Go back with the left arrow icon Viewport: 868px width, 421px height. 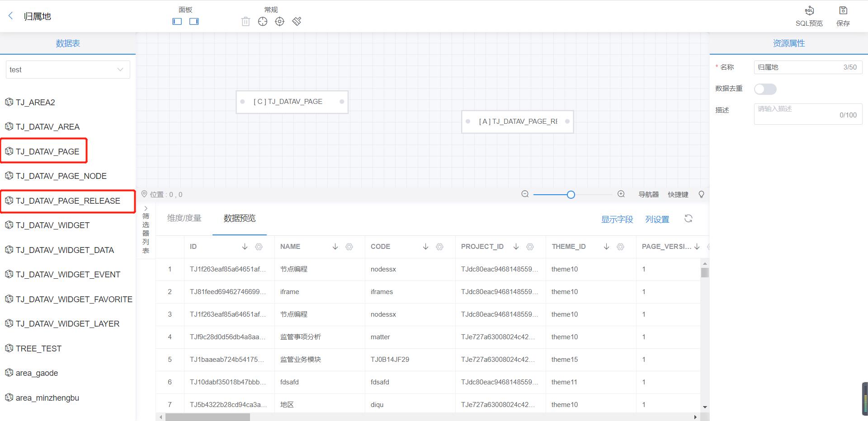tap(11, 16)
